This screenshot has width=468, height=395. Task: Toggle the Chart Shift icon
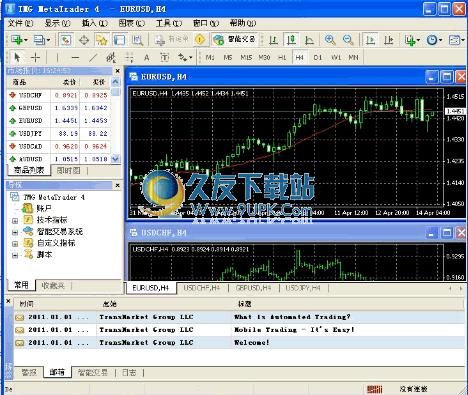coord(389,40)
